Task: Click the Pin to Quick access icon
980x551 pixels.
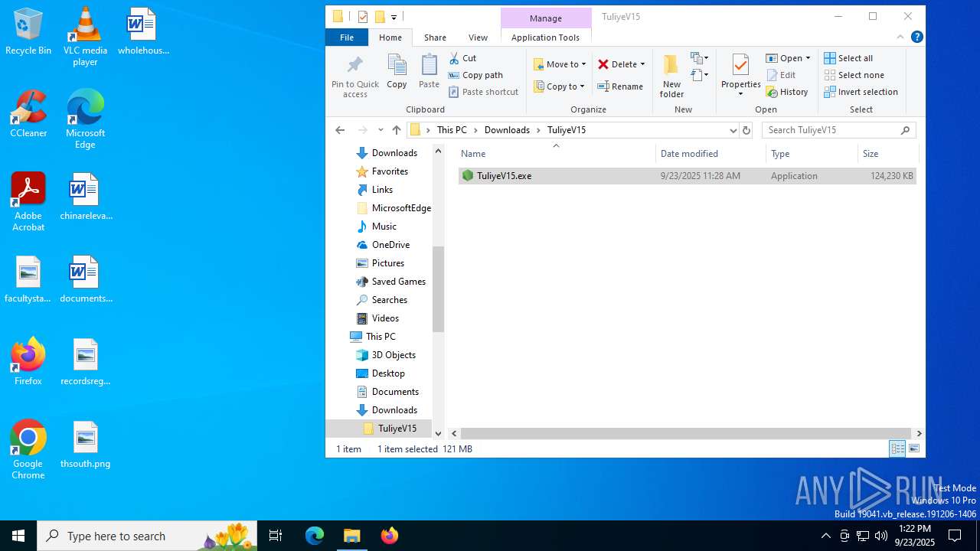Action: [x=354, y=66]
